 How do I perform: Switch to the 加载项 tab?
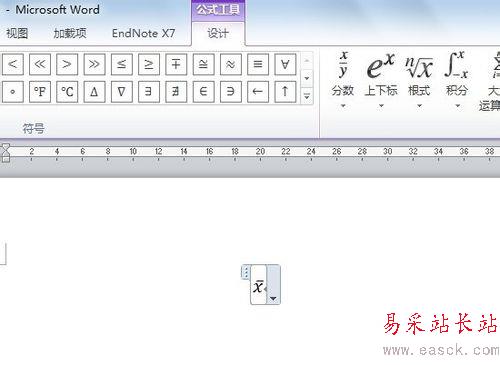pyautogui.click(x=70, y=33)
